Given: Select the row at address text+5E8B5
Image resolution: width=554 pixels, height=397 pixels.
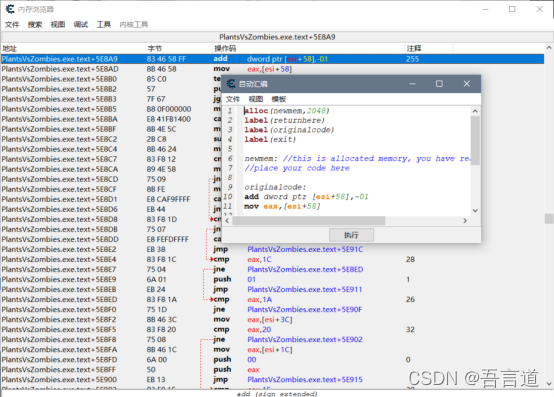Looking at the screenshot, I should [110, 109].
